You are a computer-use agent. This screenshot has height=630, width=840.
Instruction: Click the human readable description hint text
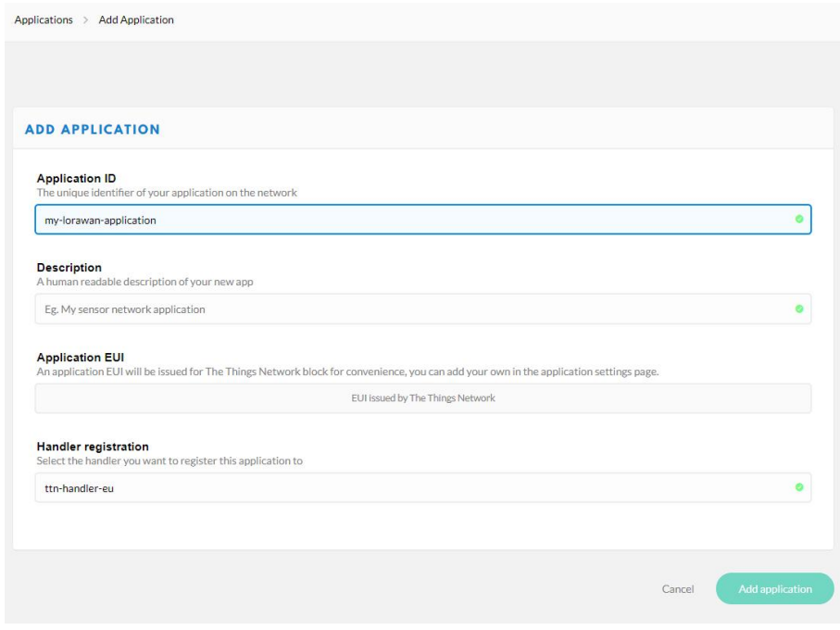pos(145,282)
